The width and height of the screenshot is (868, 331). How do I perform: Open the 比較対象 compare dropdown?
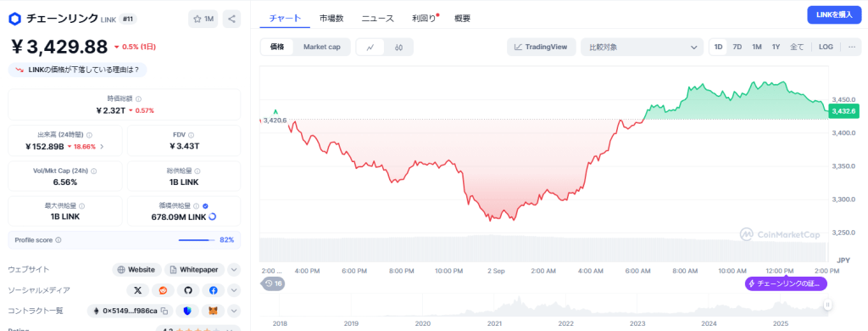coord(642,48)
